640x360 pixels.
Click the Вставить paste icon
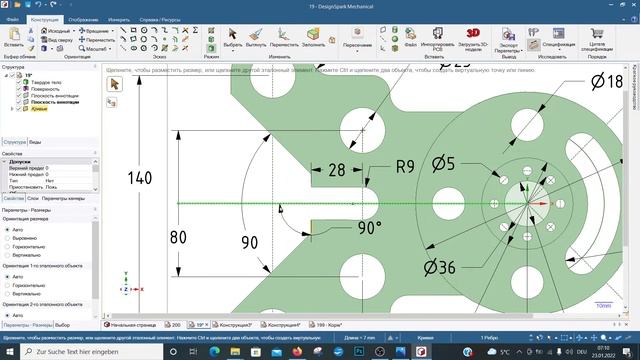[x=14, y=34]
